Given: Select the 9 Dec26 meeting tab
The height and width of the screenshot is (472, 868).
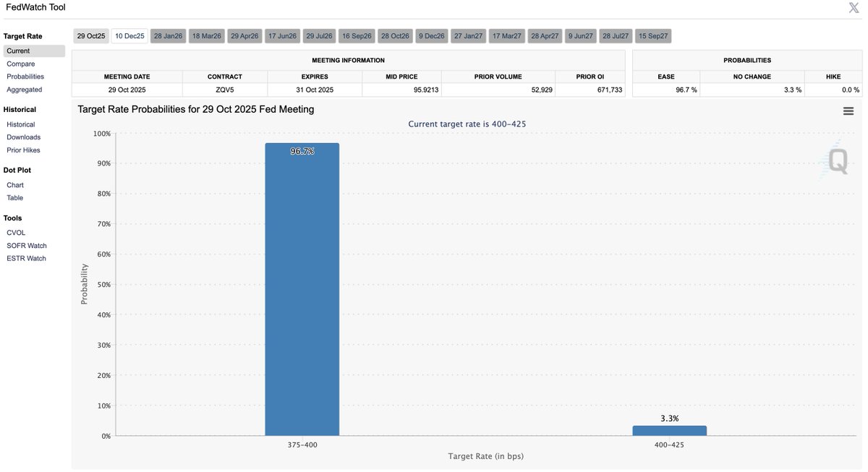Looking at the screenshot, I should point(432,35).
